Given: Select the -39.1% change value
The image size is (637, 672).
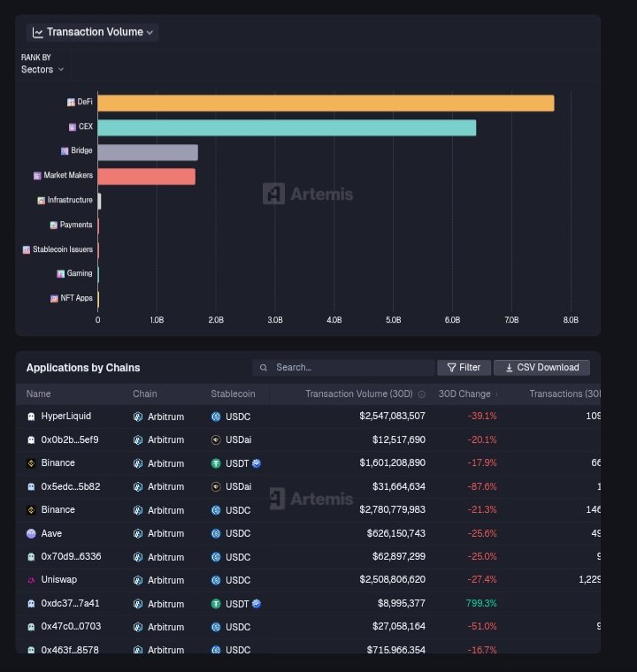Looking at the screenshot, I should coord(482,416).
